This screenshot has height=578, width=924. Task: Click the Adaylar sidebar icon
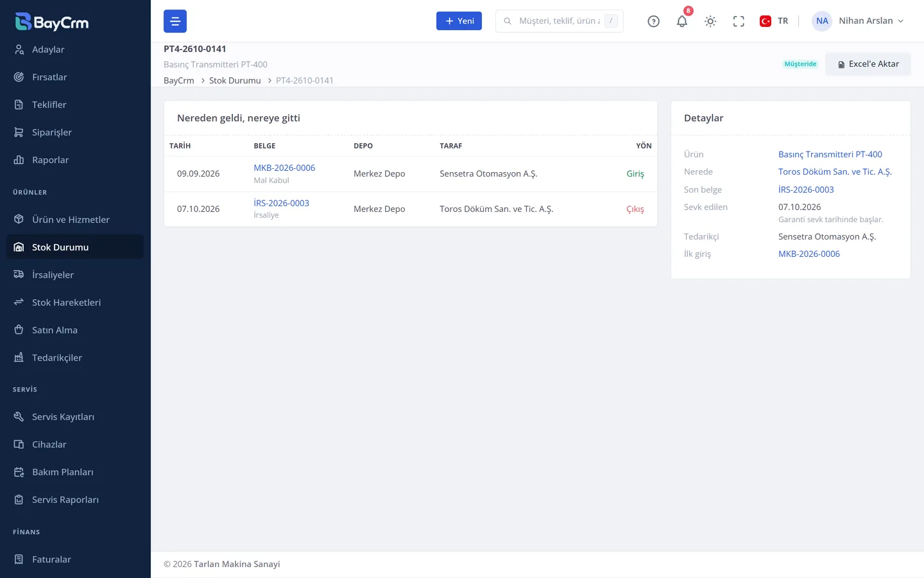19,49
